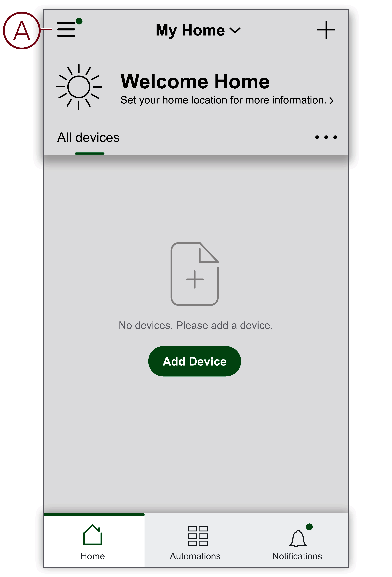Expand the My Home dropdown
The width and height of the screenshot is (392, 577).
[198, 30]
